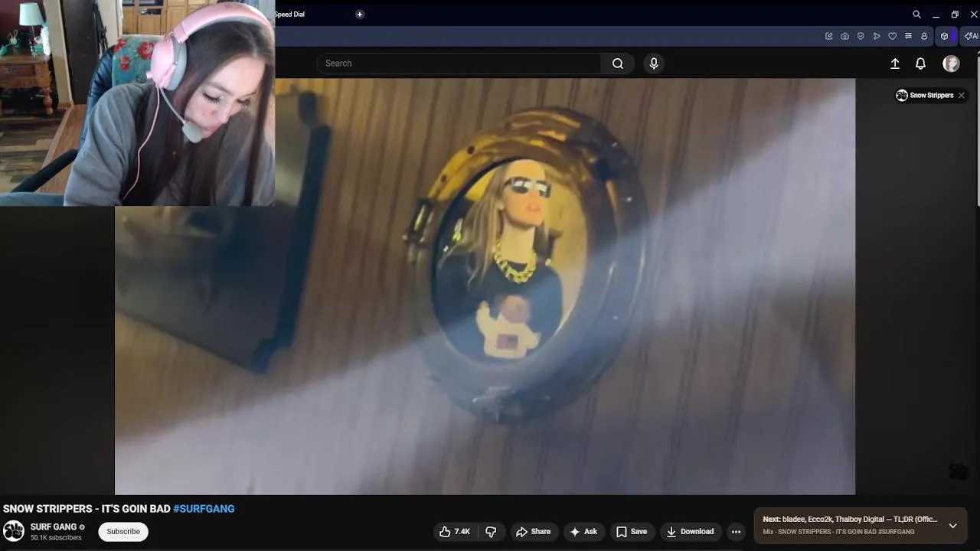Image resolution: width=980 pixels, height=551 pixels.
Task: Open the YouTube upload/create arrow icon
Action: coord(895,64)
